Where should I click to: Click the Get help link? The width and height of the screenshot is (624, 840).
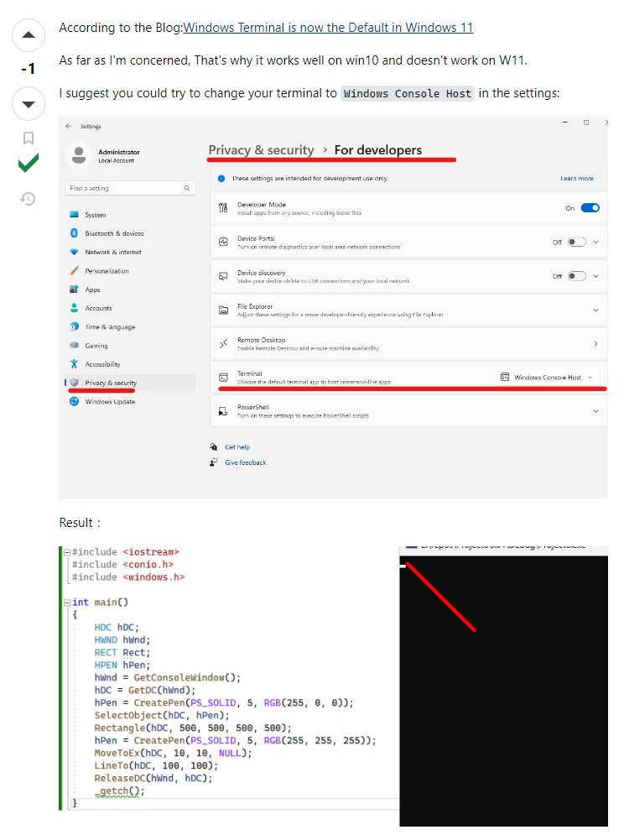click(x=237, y=447)
